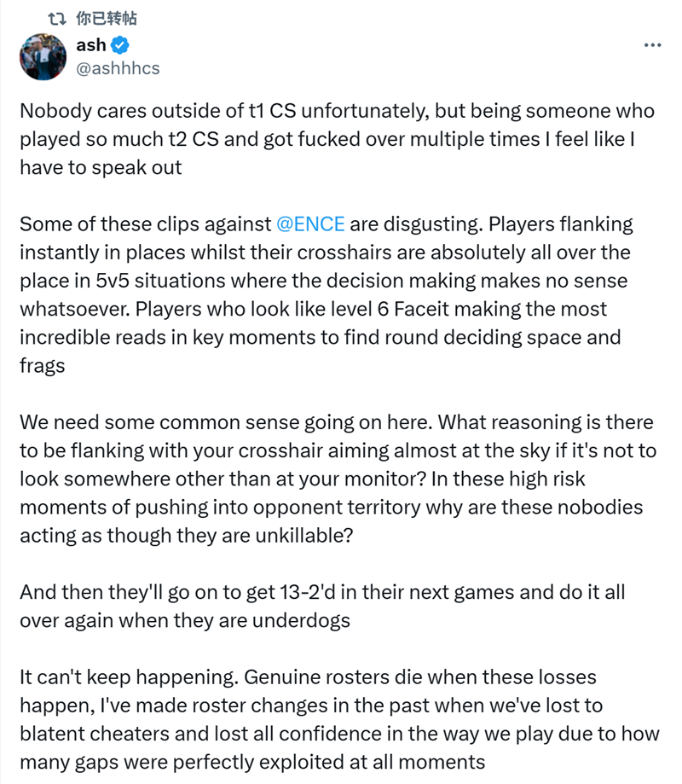
Task: Open the three-dot more options menu
Action: click(652, 45)
